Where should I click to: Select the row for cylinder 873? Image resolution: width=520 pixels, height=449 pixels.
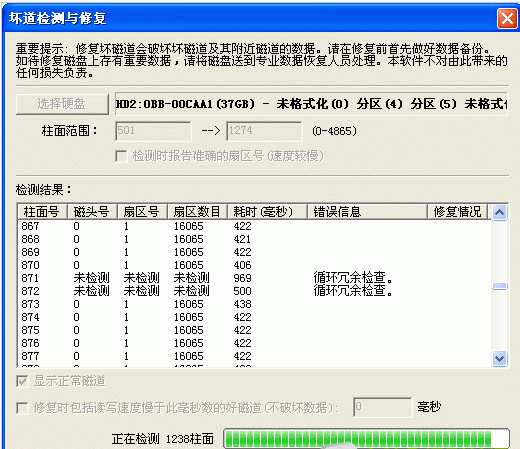click(254, 304)
